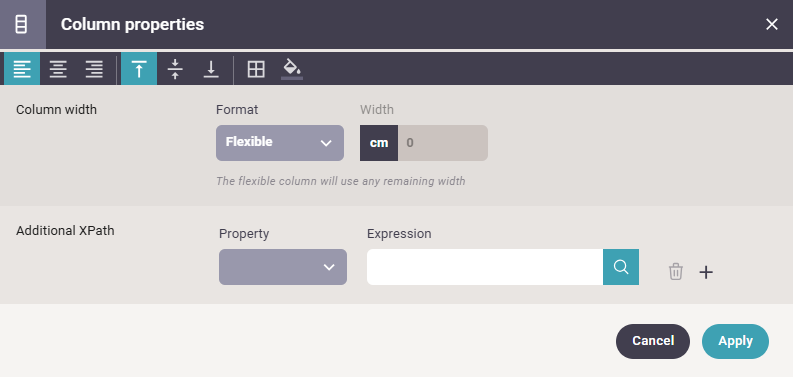Select center horizontal alignment icon

tap(58, 69)
